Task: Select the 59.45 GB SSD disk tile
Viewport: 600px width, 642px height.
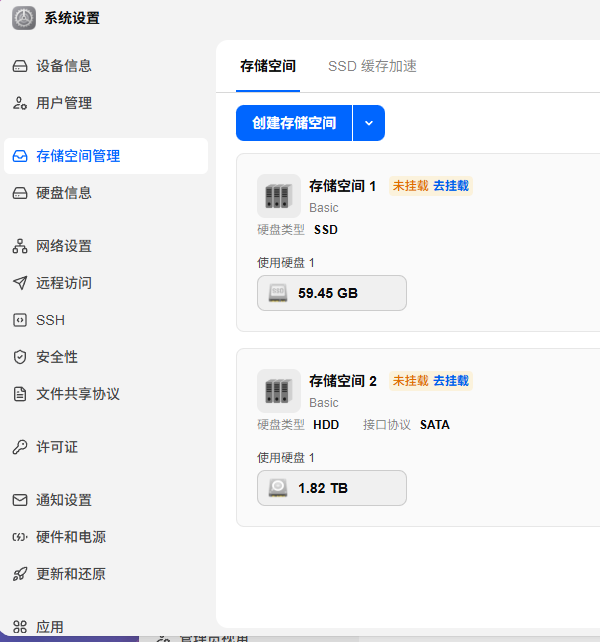Action: [332, 293]
